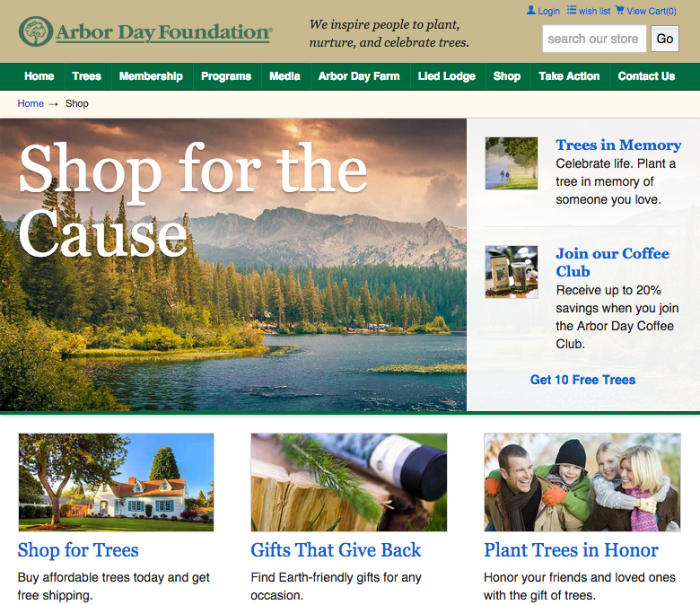Open the Membership menu item

click(x=151, y=76)
